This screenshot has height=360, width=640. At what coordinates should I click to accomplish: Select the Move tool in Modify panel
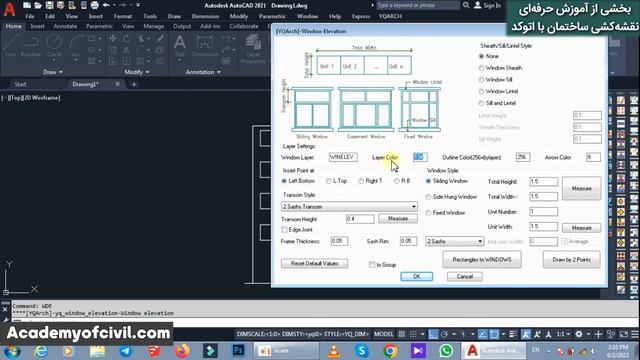click(113, 39)
